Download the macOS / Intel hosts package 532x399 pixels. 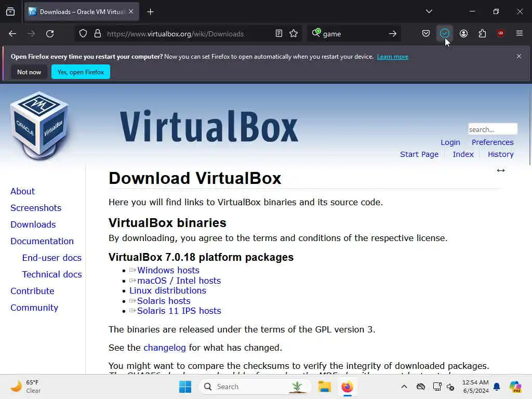[x=179, y=281]
